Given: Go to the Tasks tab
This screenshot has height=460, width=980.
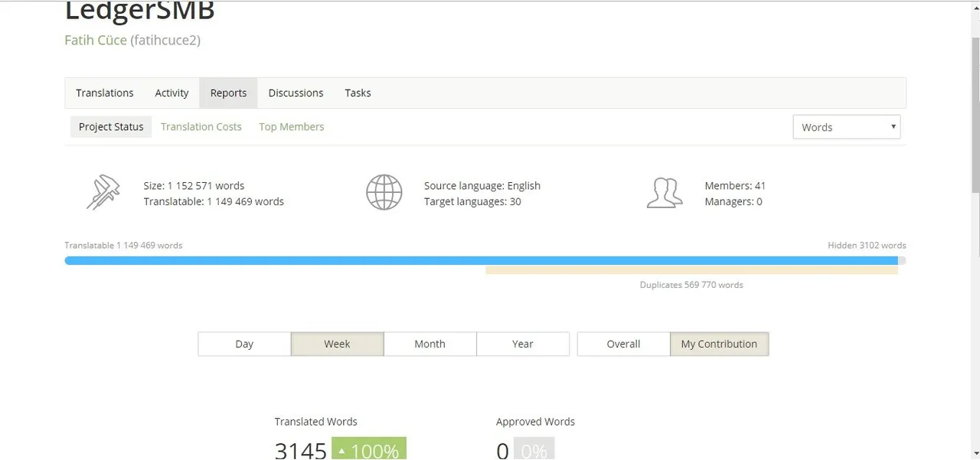Looking at the screenshot, I should coord(358,93).
